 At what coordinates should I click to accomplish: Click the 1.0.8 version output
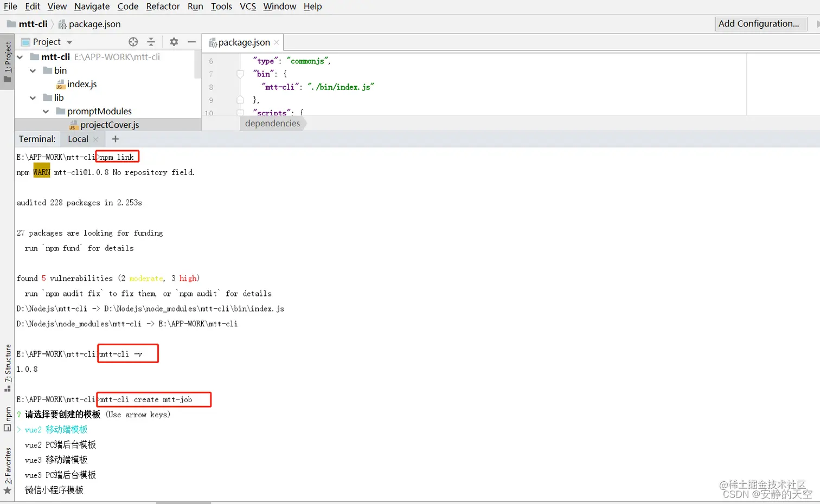(x=27, y=370)
